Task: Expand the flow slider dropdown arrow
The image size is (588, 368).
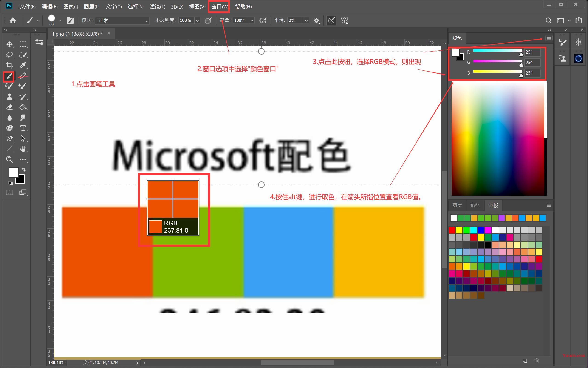Action: [x=252, y=21]
